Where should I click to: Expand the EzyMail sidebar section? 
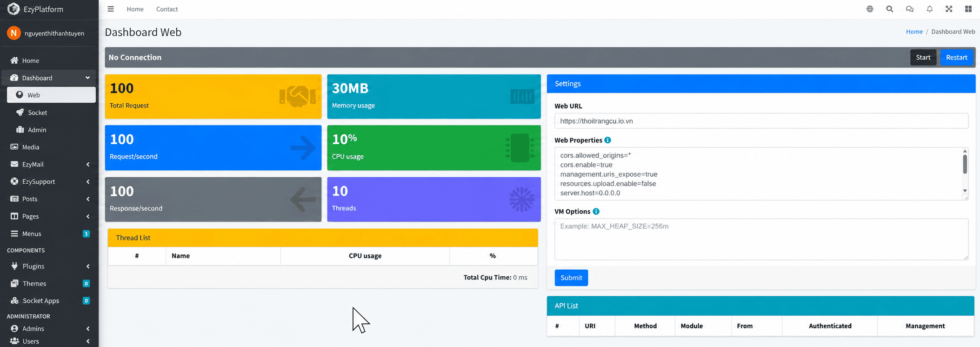pos(49,164)
